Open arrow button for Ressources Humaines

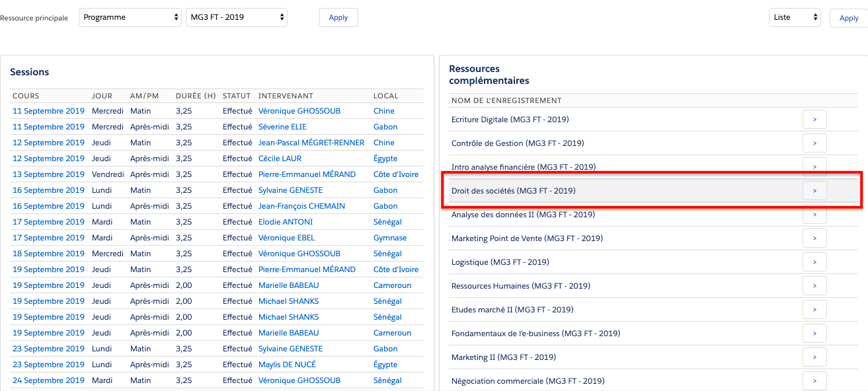[x=814, y=286]
